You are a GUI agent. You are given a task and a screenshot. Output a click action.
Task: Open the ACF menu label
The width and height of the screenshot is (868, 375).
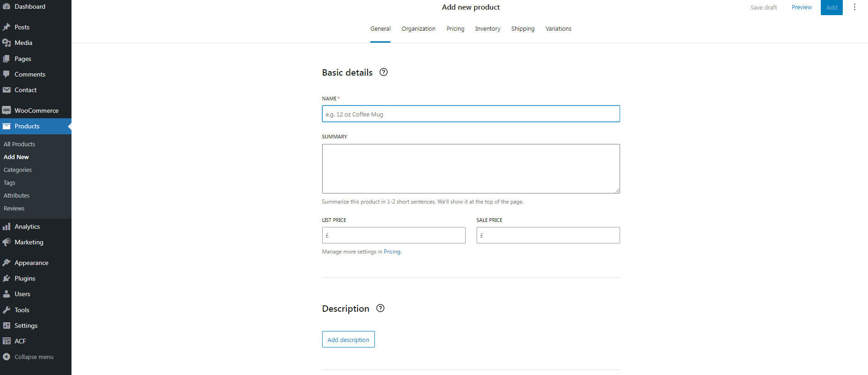20,341
